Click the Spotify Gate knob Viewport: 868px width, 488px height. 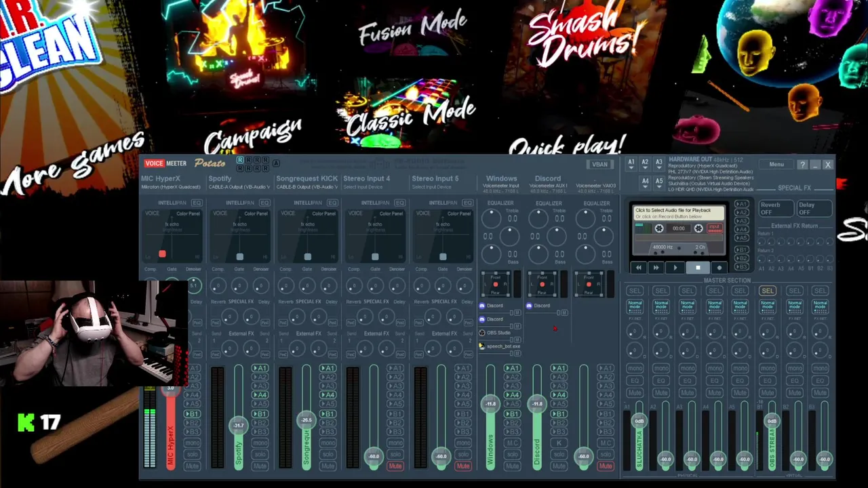tap(239, 285)
